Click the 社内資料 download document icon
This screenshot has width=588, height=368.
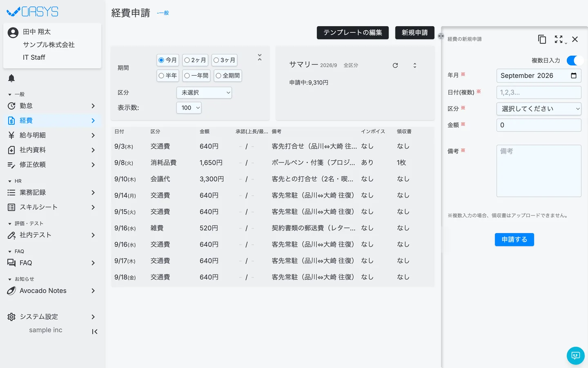coord(11,150)
